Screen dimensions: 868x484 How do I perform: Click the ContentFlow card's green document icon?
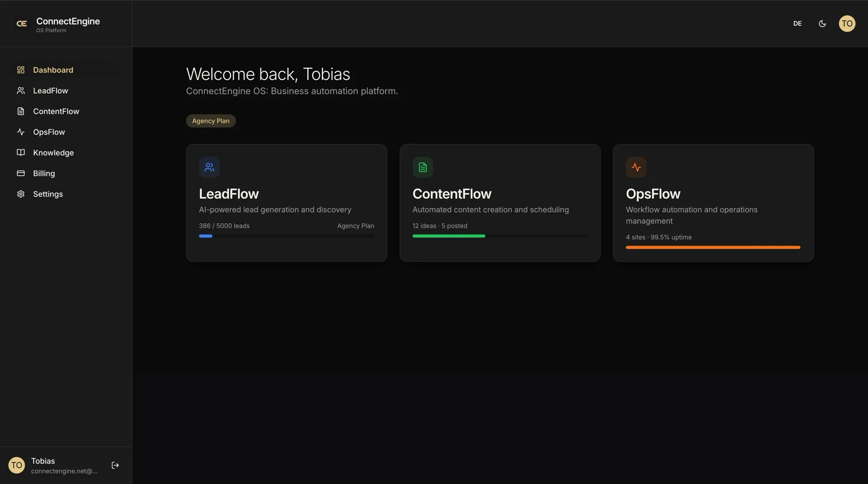click(423, 168)
